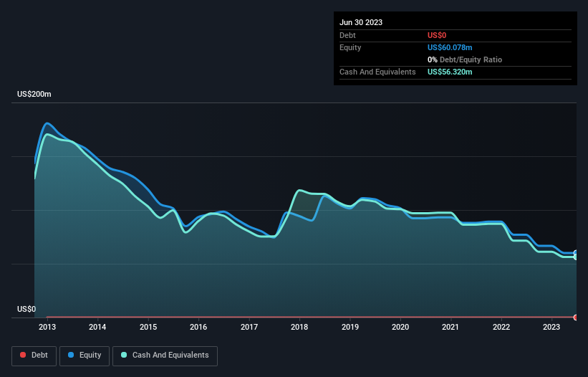Click the Equity row label in tooltip
588x377 pixels.
tap(350, 47)
